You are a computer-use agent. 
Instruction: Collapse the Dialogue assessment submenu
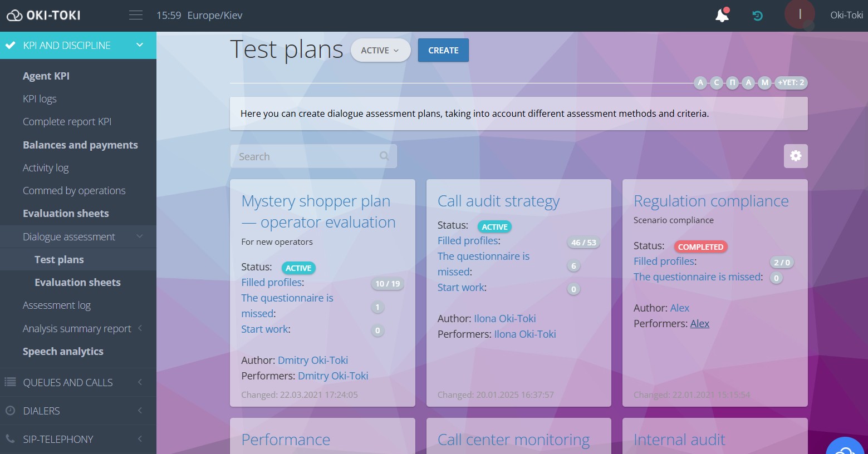click(x=140, y=236)
